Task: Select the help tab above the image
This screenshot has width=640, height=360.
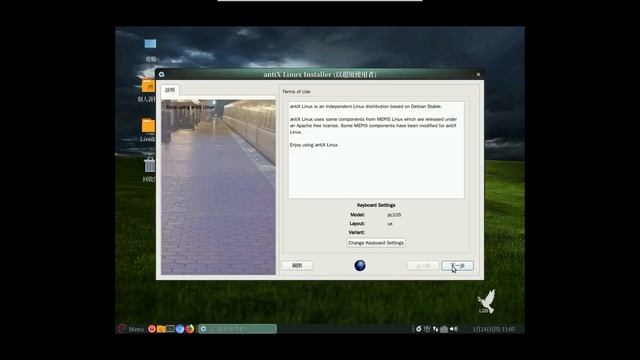Action: click(x=170, y=90)
